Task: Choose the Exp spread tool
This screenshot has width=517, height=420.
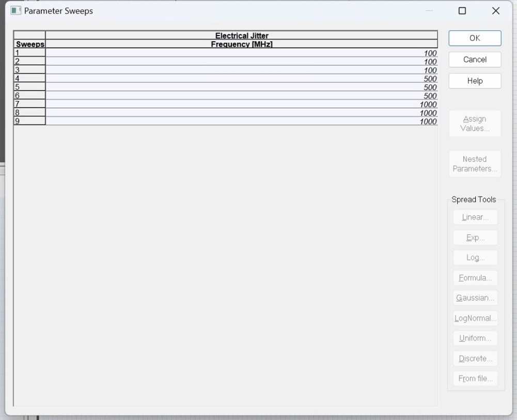Action: click(x=475, y=238)
